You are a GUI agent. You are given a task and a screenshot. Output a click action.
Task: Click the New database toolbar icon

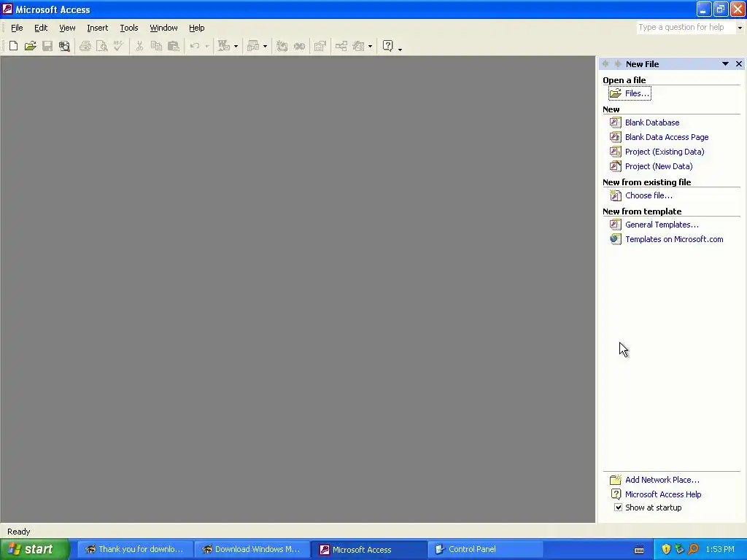point(13,46)
